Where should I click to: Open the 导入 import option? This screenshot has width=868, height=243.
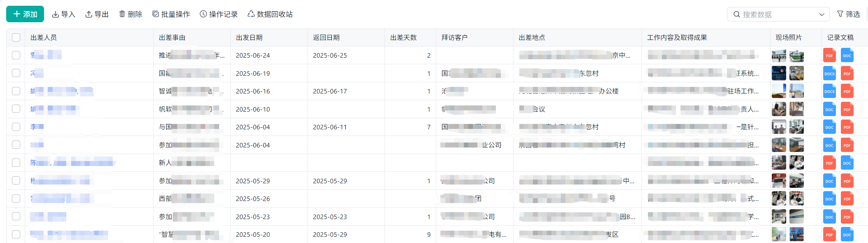pyautogui.click(x=64, y=14)
